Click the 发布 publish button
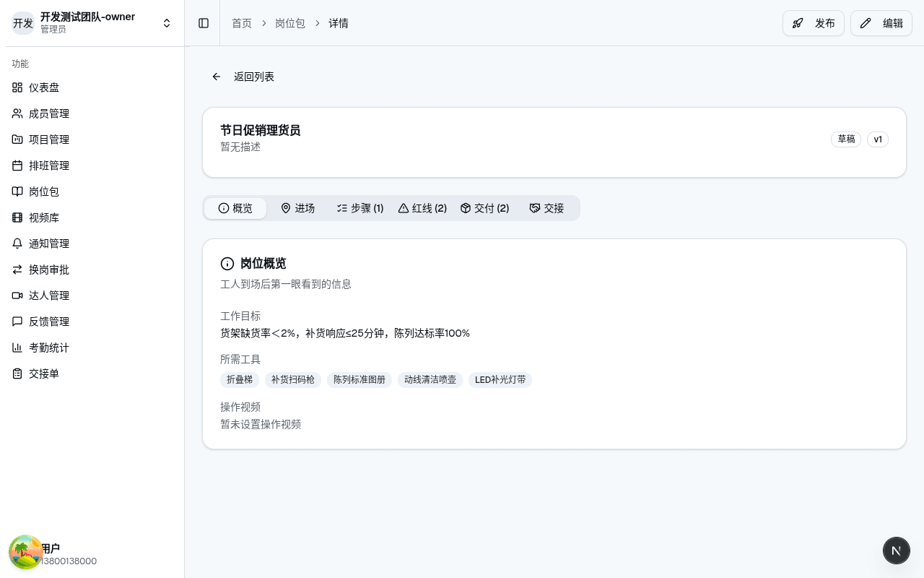Viewport: 924px width, 578px height. click(x=814, y=23)
